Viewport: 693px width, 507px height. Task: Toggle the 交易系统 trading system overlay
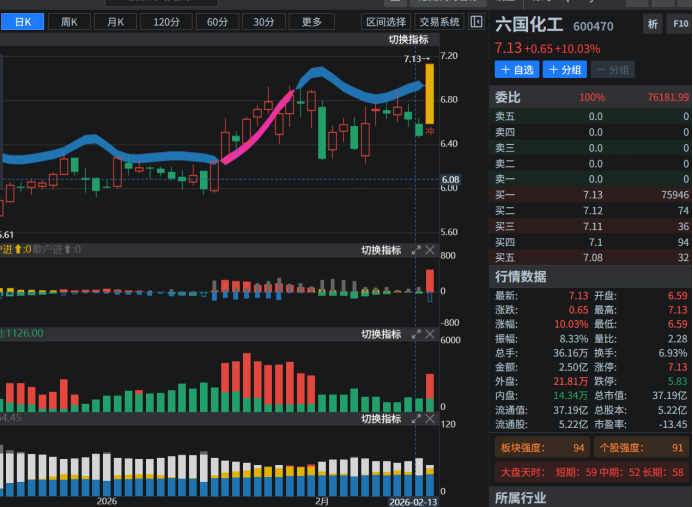[439, 22]
